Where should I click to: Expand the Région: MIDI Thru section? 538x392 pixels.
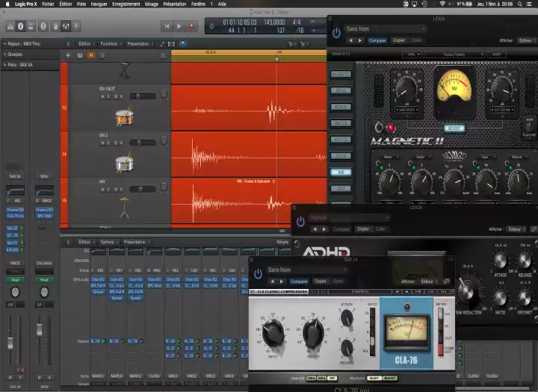click(4, 44)
